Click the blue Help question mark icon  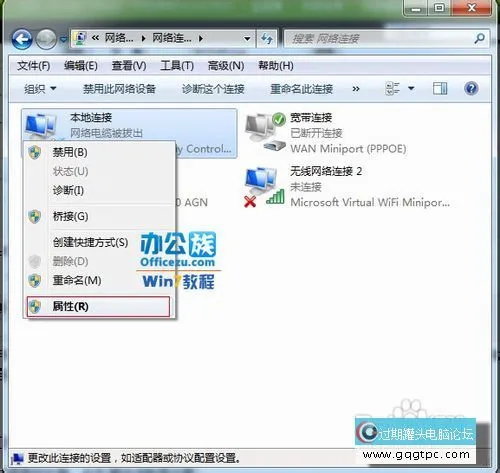point(471,89)
